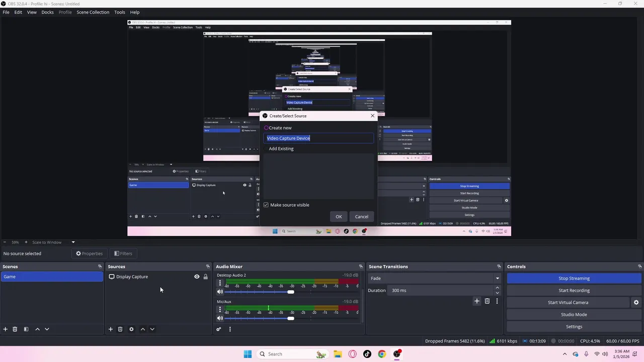Uncheck the Make source visible checkbox
This screenshot has width=644, height=362.
[x=266, y=205]
